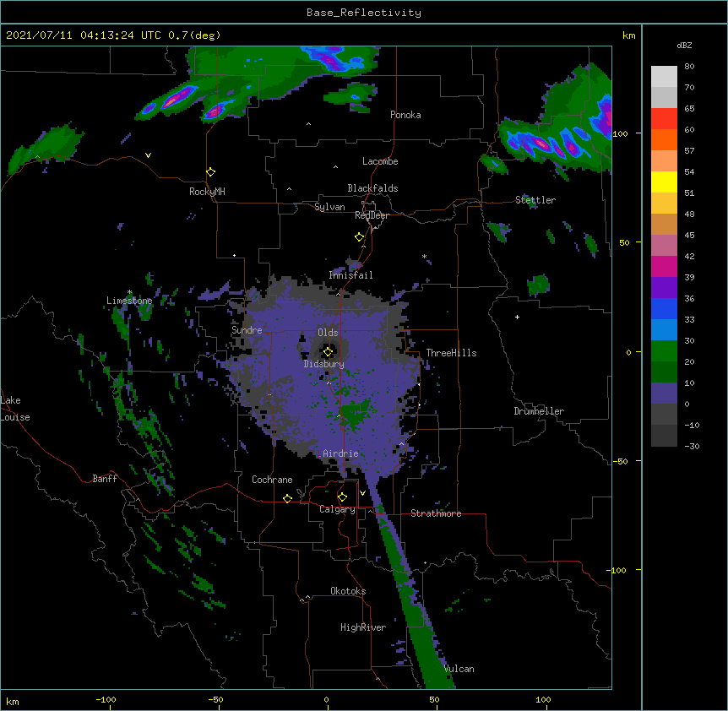This screenshot has width=728, height=711.
Task: Click the ThreeHills label
Action: [x=451, y=353]
